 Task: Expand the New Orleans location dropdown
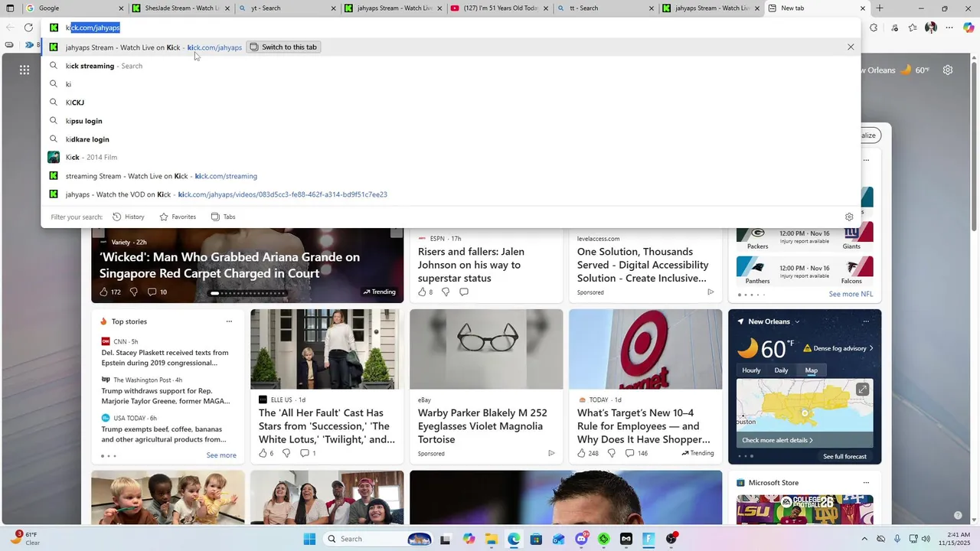(x=797, y=321)
